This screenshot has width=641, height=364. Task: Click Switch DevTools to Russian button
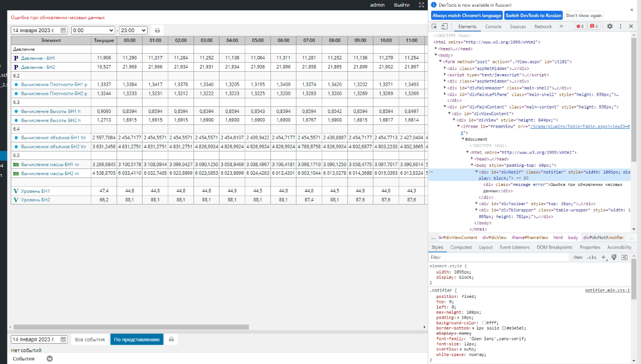click(533, 15)
